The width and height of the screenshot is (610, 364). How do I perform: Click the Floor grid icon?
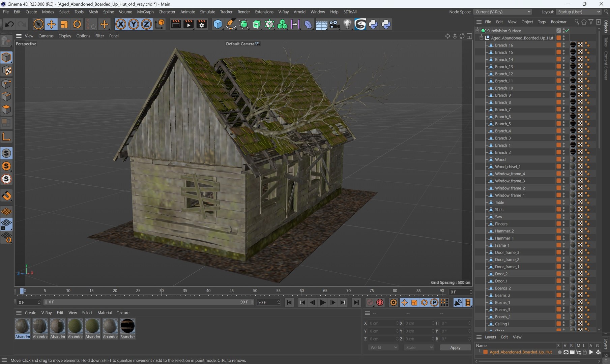(321, 24)
